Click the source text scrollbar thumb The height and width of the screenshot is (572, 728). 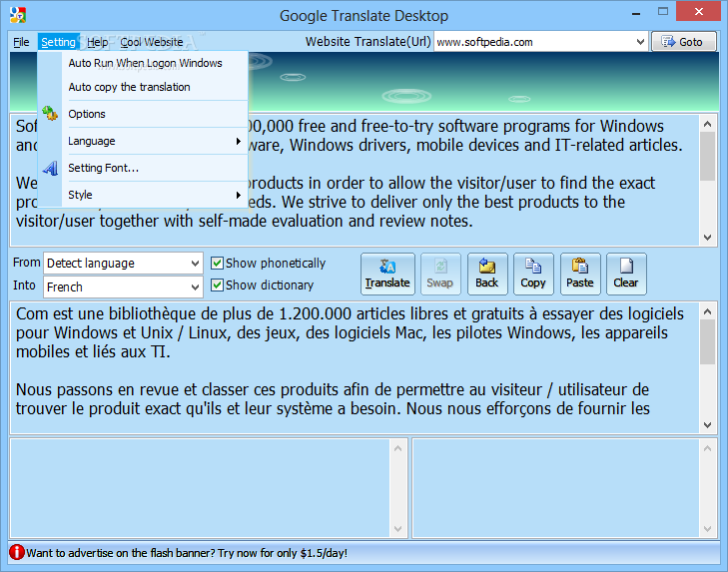click(x=708, y=157)
